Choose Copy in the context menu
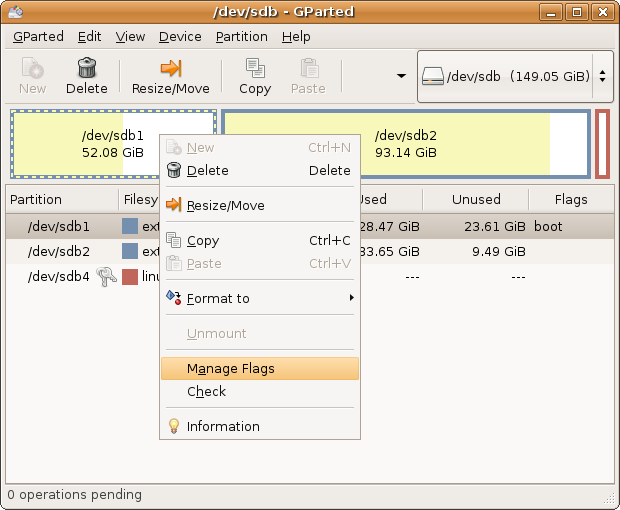This screenshot has width=620, height=510. [260, 240]
